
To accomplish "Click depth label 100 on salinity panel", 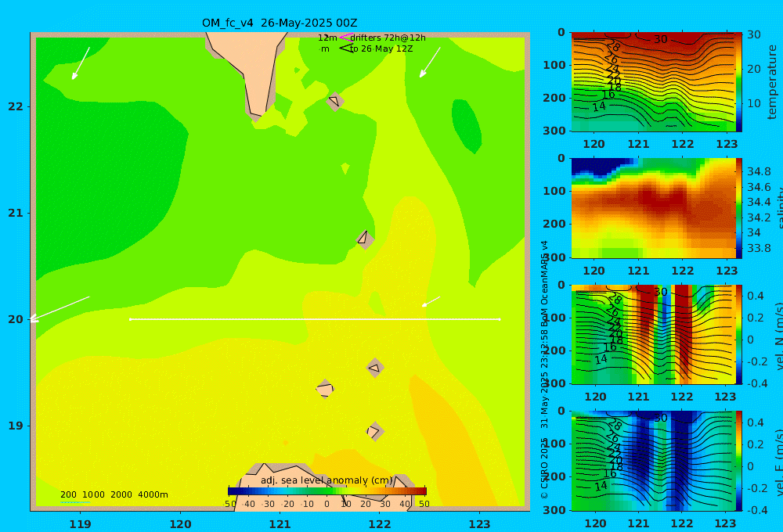I will [x=554, y=191].
